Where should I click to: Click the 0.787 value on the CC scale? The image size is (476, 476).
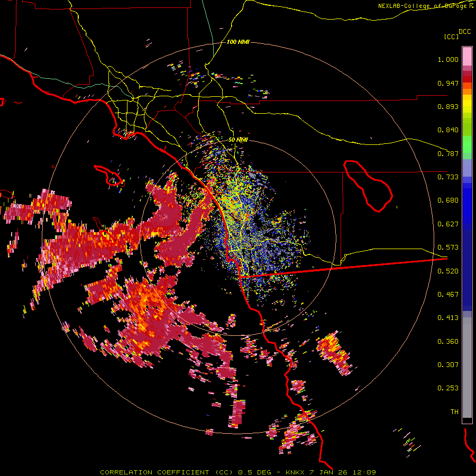point(448,153)
